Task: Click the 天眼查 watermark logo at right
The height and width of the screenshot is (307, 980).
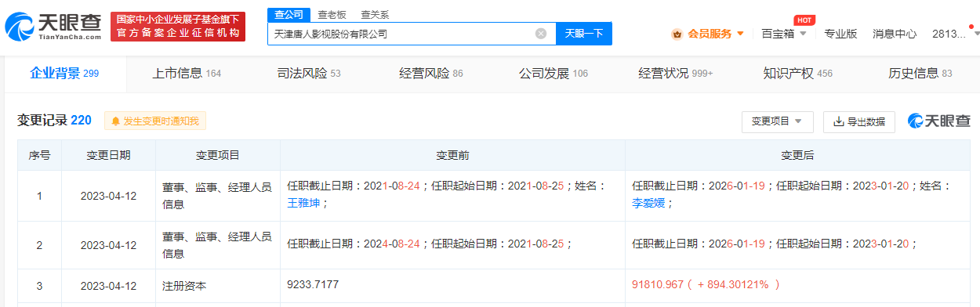Action: click(x=939, y=121)
